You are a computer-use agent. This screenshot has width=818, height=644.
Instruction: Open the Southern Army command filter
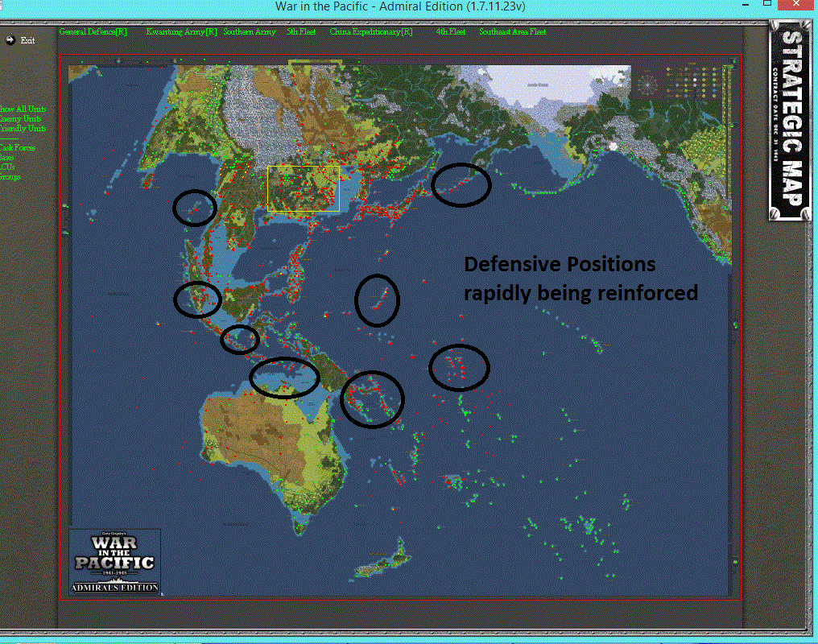pos(250,32)
